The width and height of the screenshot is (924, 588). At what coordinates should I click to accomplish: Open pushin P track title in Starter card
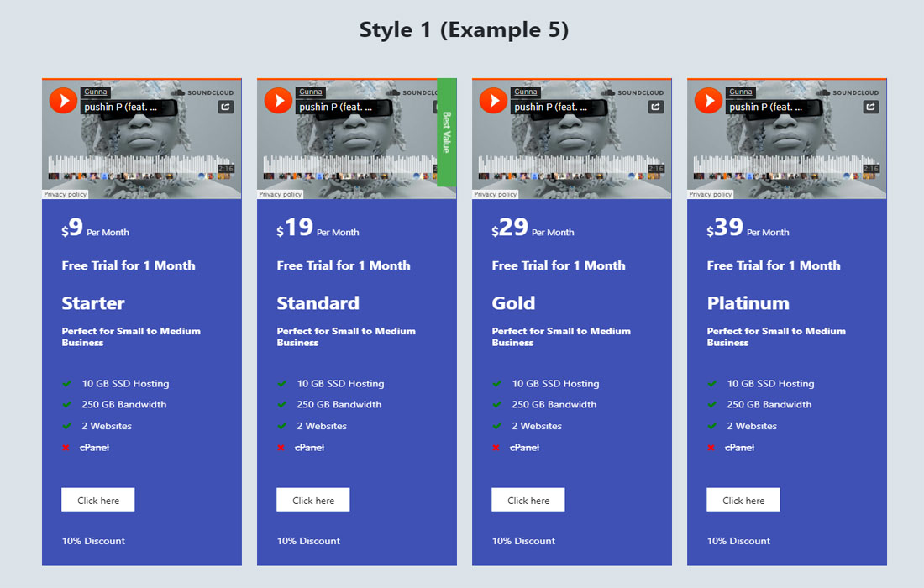click(x=121, y=107)
